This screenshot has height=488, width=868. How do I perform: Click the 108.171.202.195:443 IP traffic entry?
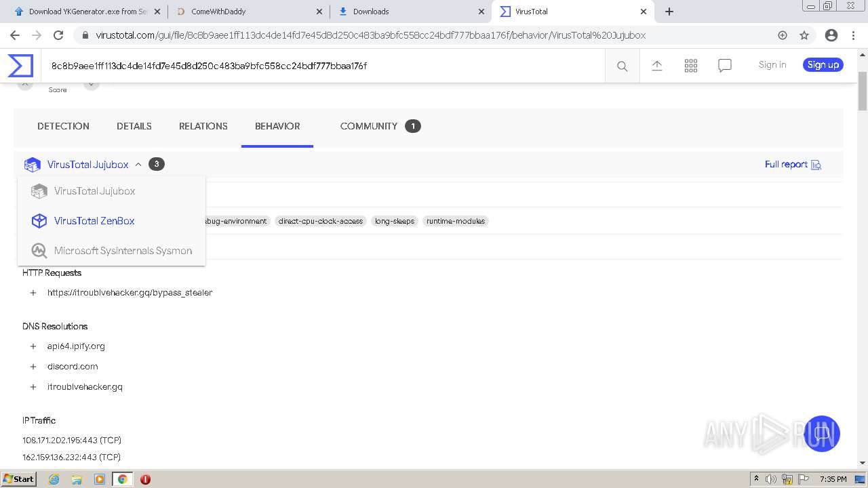coord(72,441)
